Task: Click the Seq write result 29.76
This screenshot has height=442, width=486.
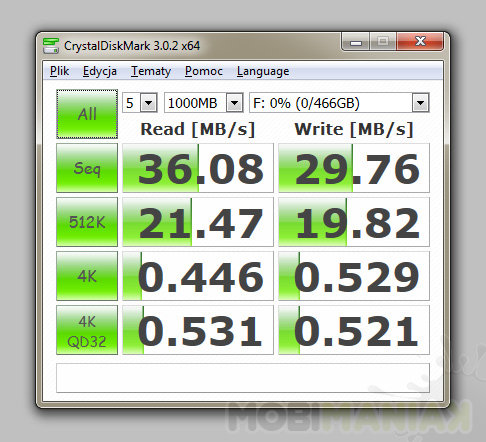Action: point(354,168)
